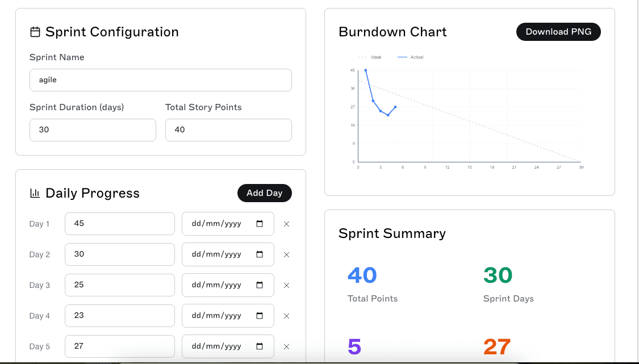The image size is (639, 364).
Task: Open Day 1's calendar picker icon
Action: click(261, 223)
